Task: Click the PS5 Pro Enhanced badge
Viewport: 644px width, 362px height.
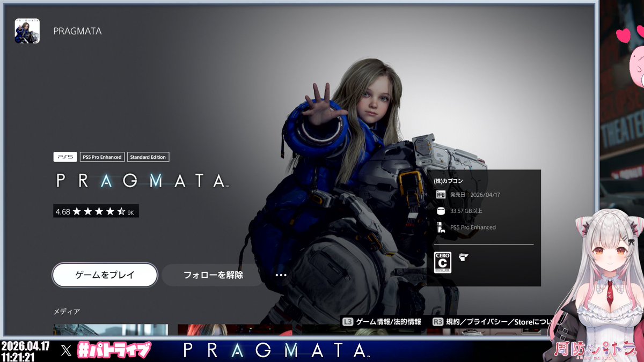Action: (x=102, y=157)
